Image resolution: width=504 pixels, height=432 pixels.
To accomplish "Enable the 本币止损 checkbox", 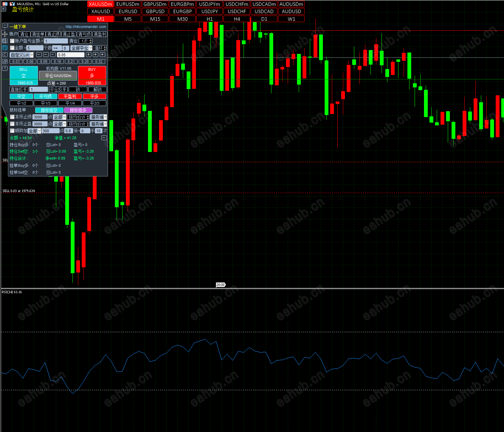I will click(12, 117).
